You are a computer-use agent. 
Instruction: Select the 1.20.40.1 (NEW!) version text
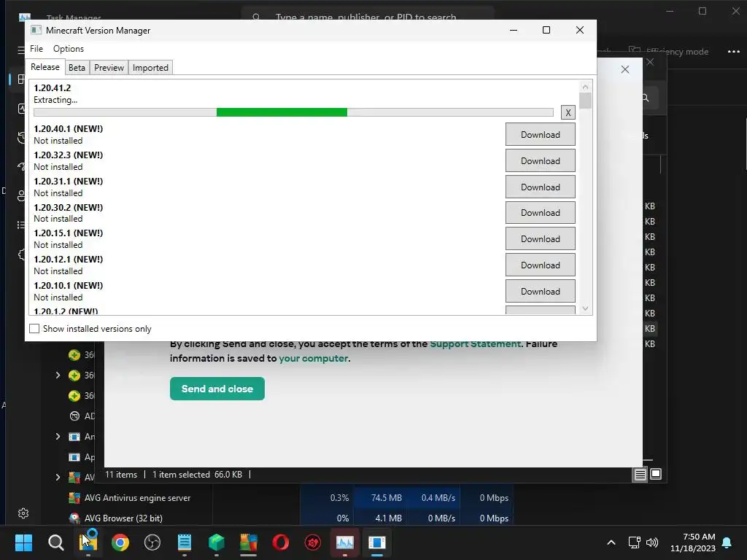pyautogui.click(x=68, y=128)
